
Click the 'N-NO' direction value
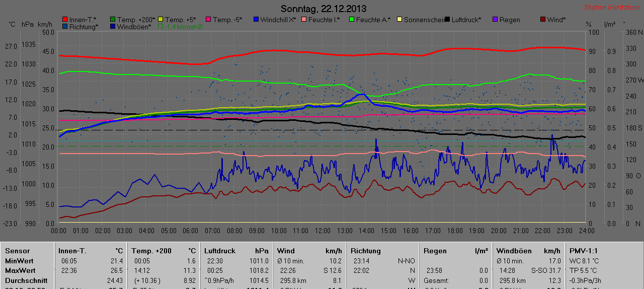pyautogui.click(x=407, y=261)
